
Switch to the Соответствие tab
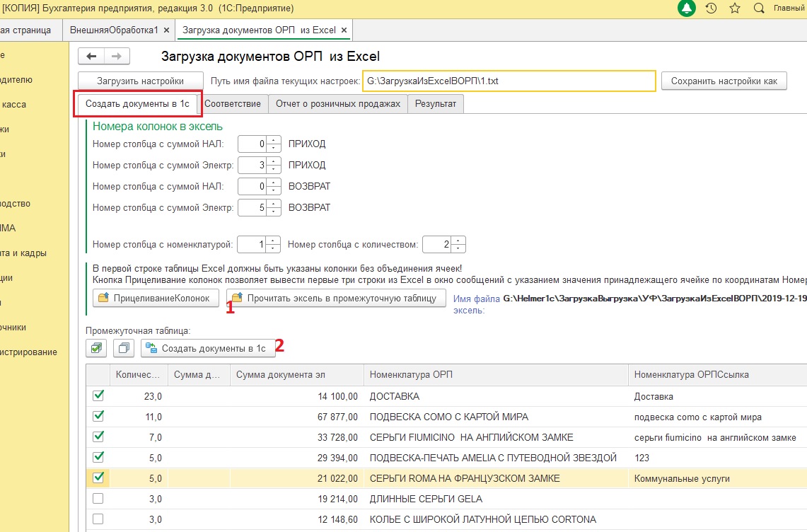pos(232,104)
